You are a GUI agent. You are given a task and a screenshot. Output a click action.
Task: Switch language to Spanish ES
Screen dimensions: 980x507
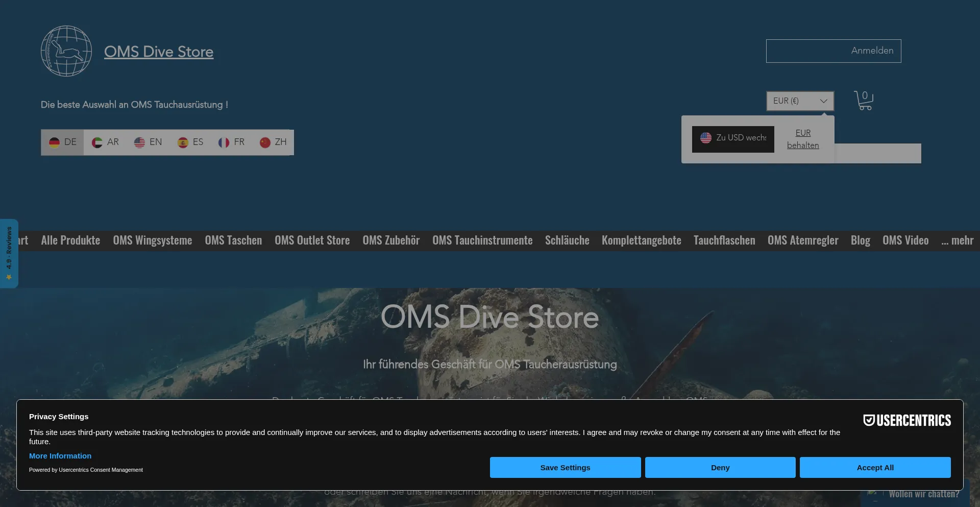coord(190,142)
